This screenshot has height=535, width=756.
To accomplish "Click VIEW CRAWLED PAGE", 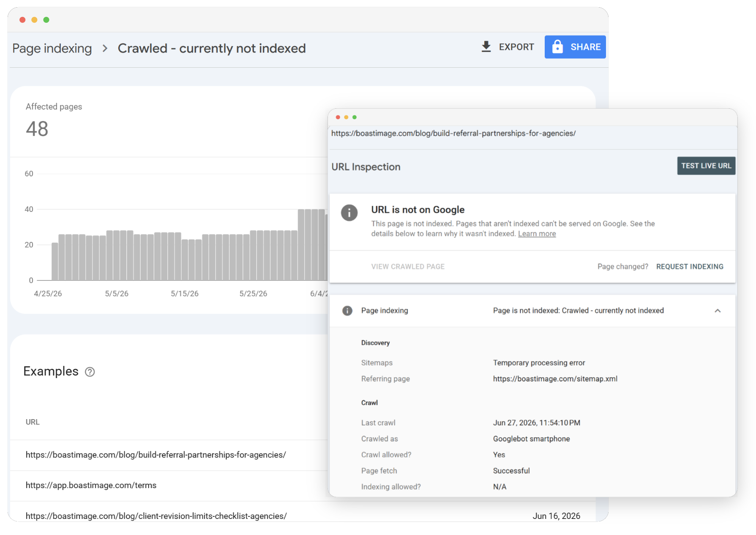I will point(408,266).
